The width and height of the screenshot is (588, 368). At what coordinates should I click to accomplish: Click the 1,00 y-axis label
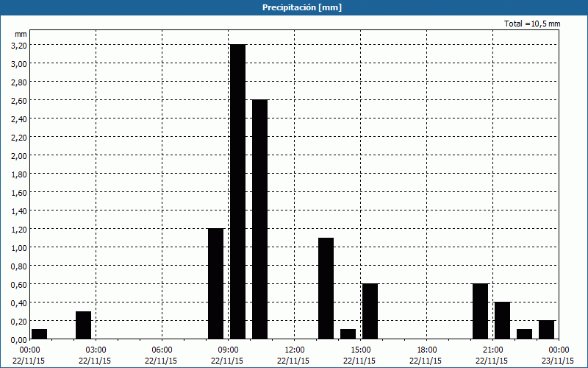point(19,248)
